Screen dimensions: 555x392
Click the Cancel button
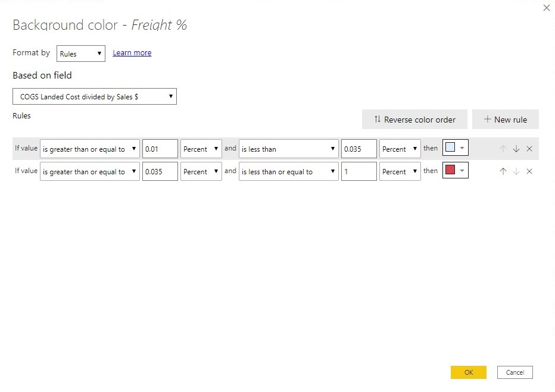coord(515,372)
